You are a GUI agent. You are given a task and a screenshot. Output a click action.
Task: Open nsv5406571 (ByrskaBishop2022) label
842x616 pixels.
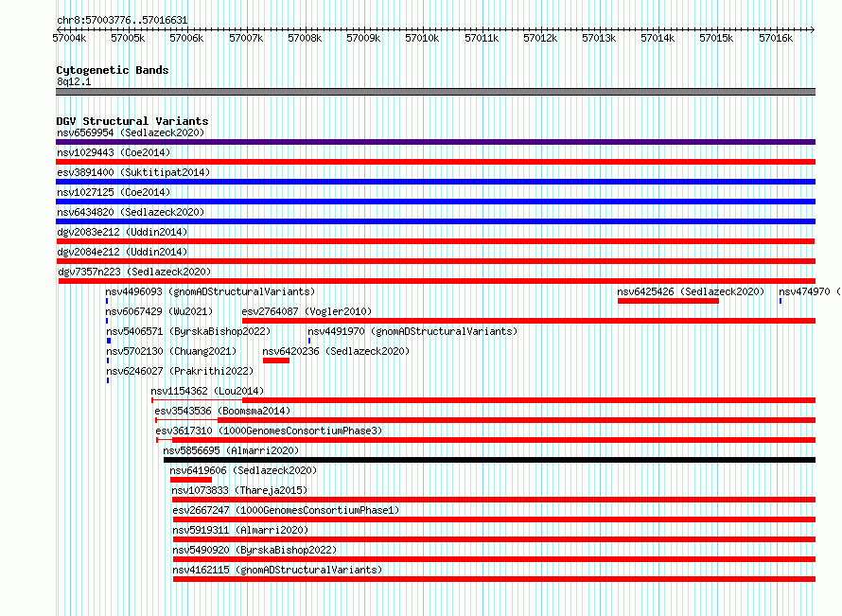[188, 331]
